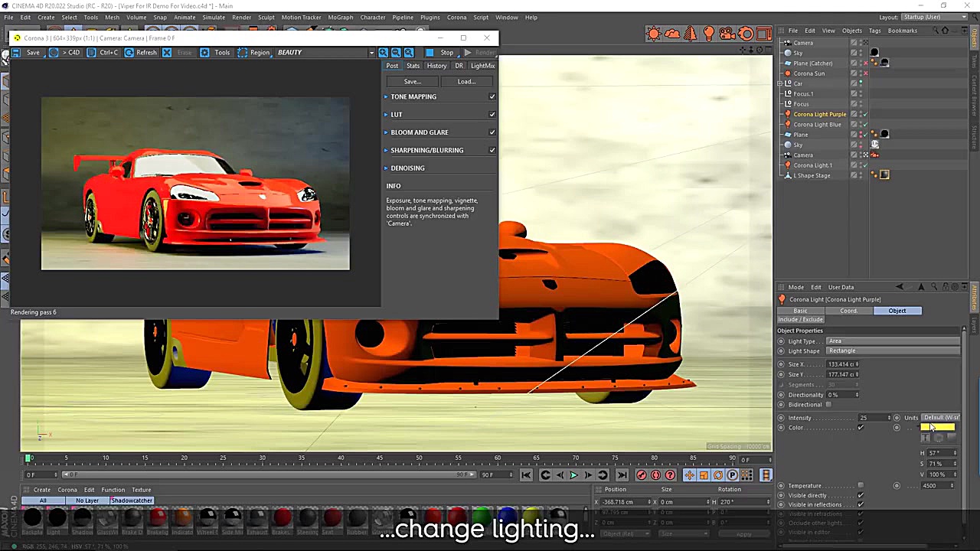
Task: Click the Corona Sun icon in toolbar
Action: (x=653, y=34)
